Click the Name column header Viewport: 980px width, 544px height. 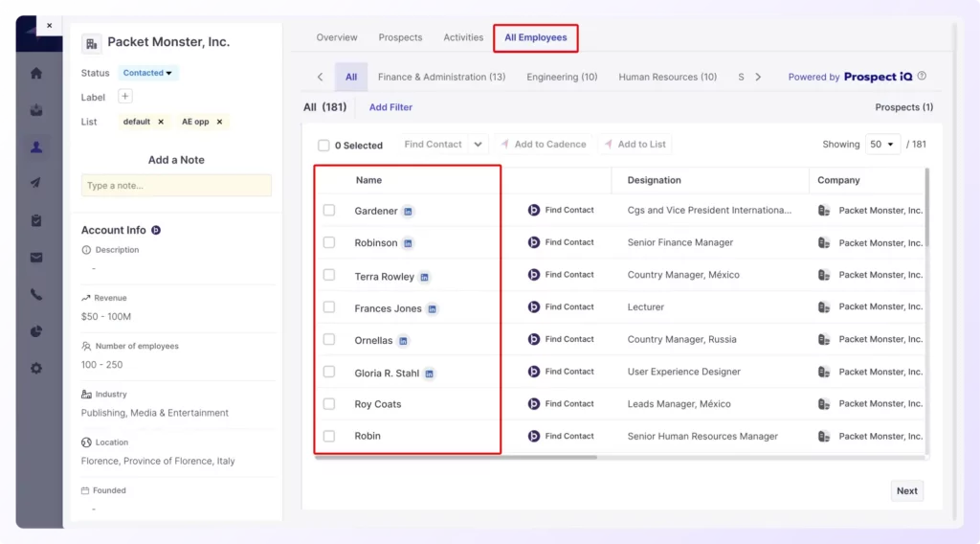(x=368, y=180)
